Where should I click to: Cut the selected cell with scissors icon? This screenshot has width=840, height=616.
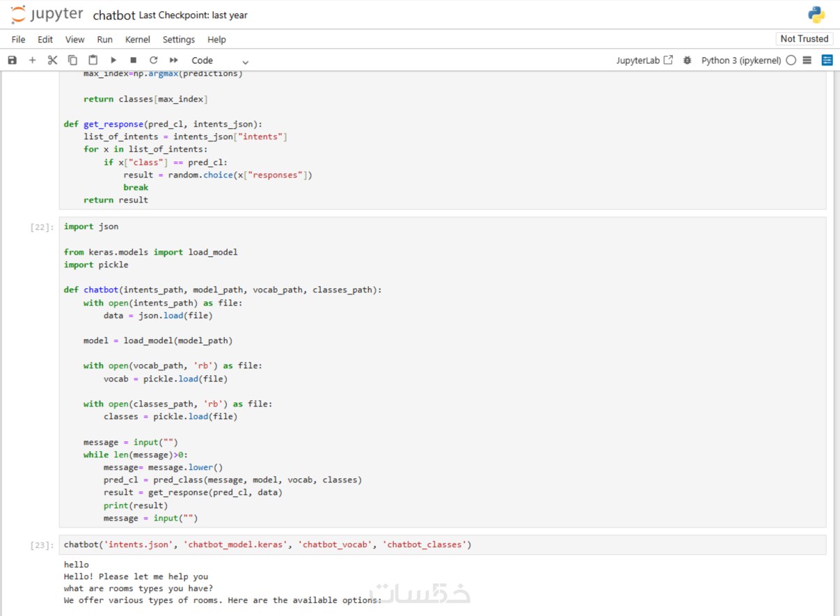(52, 61)
